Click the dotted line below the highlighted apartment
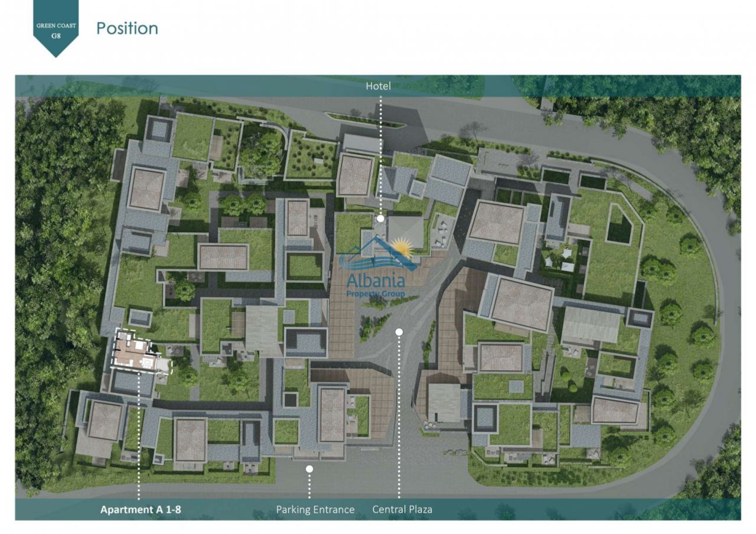Image resolution: width=756 pixels, height=534 pixels. (x=139, y=437)
